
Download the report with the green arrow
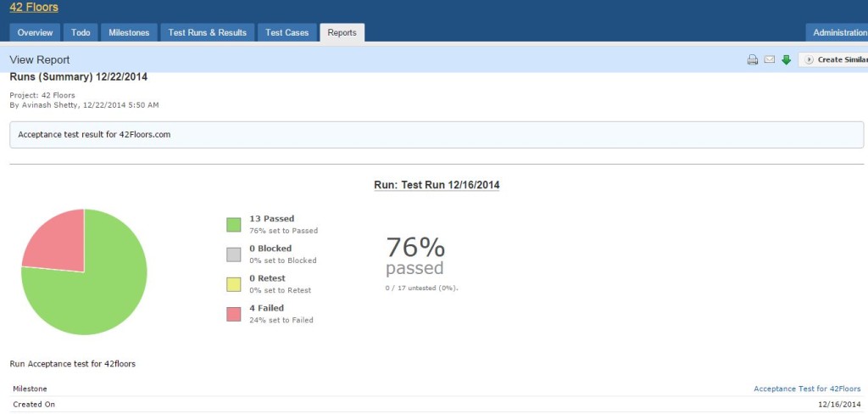(787, 60)
